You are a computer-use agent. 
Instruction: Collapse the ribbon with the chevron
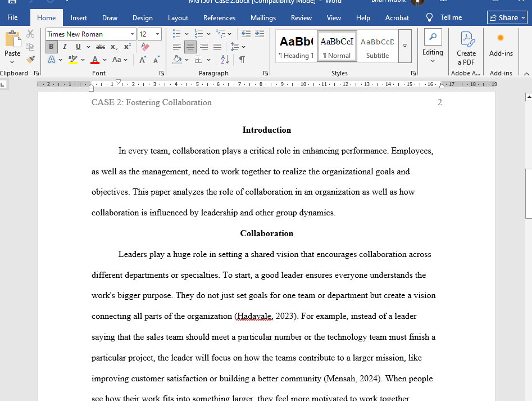526,74
